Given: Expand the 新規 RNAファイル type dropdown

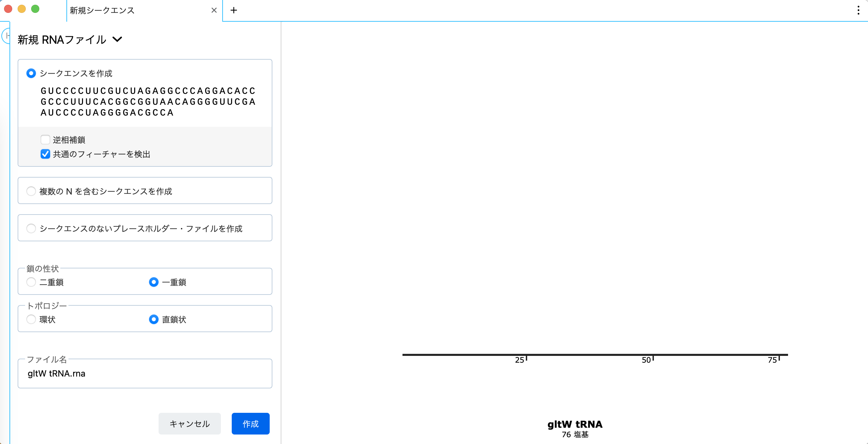Looking at the screenshot, I should click(118, 40).
